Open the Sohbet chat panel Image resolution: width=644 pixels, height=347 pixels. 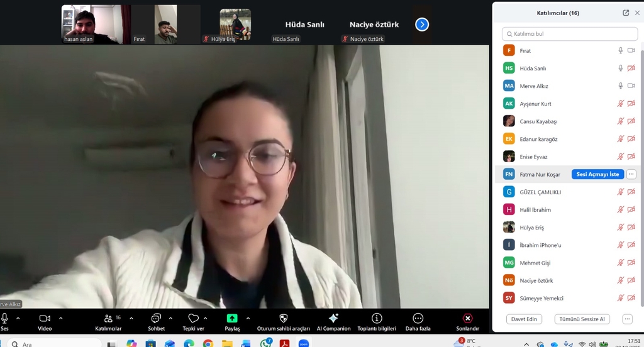pos(156,319)
